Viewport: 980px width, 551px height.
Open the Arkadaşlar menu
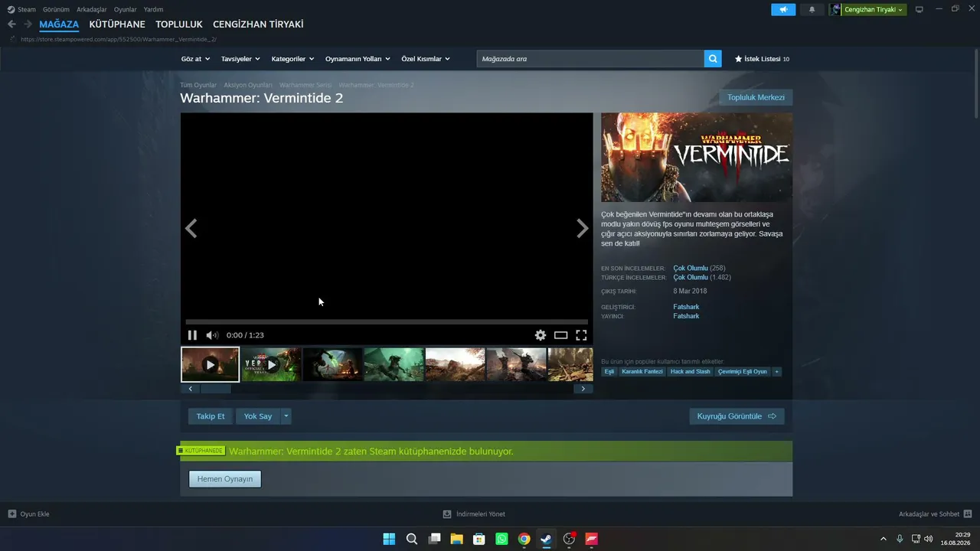coord(92,10)
